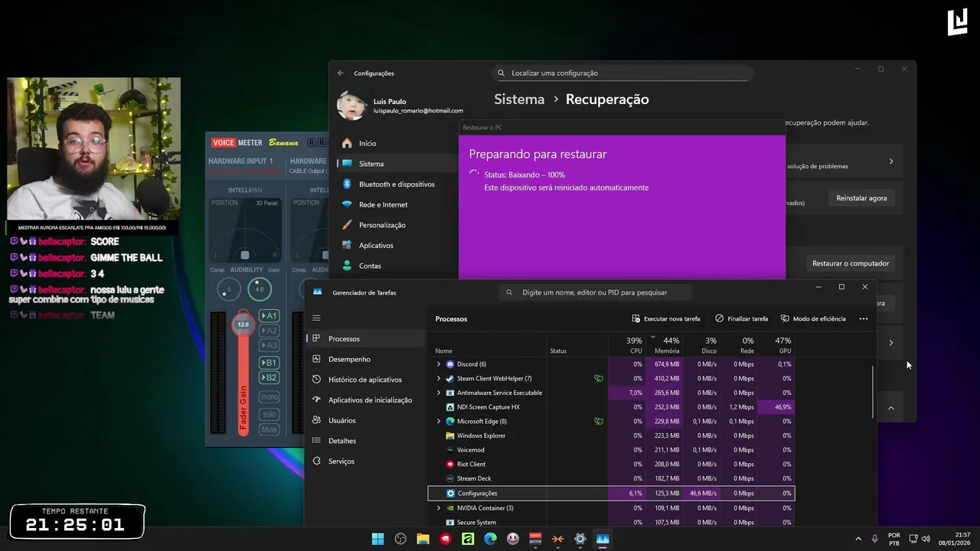Click the Detalhes icon in Task Manager

(x=317, y=441)
